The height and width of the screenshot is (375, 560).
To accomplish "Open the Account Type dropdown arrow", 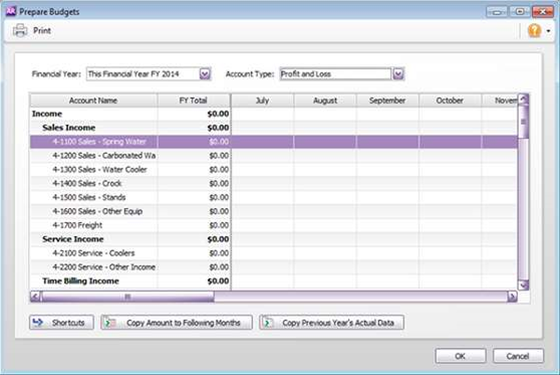I will (398, 74).
